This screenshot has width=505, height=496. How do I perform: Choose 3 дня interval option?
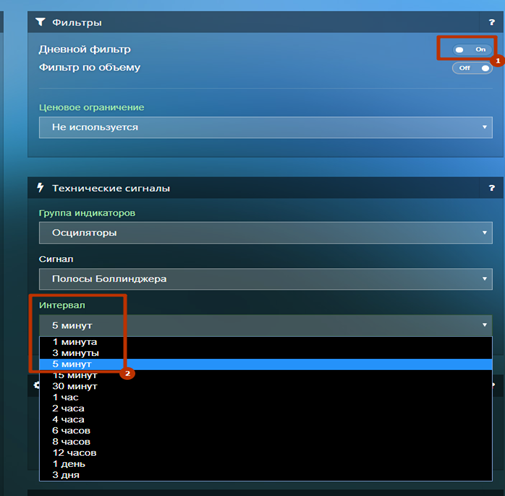266,475
